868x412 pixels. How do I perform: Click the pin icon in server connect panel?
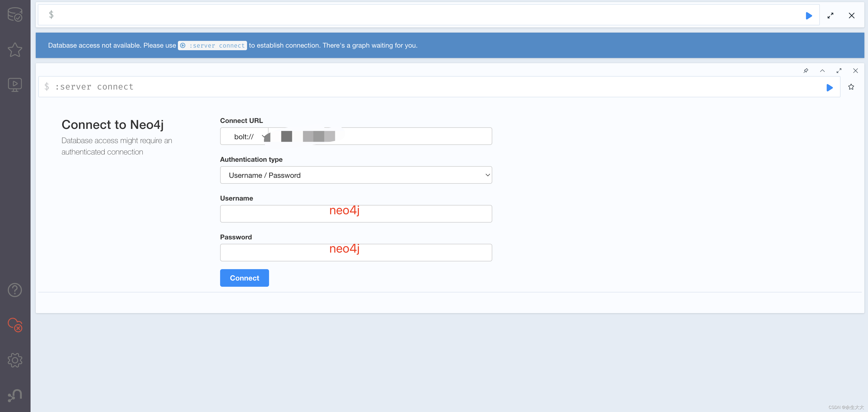pos(806,71)
